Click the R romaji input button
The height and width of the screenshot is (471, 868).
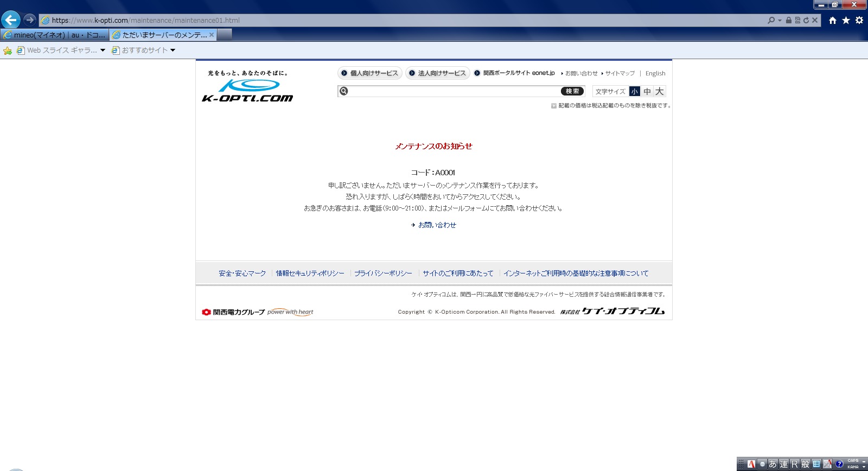point(794,464)
